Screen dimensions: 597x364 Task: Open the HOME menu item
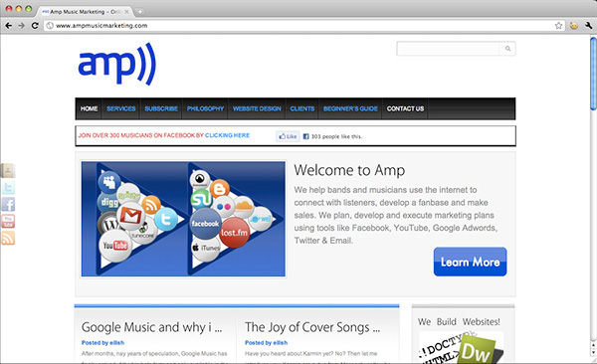click(x=90, y=108)
